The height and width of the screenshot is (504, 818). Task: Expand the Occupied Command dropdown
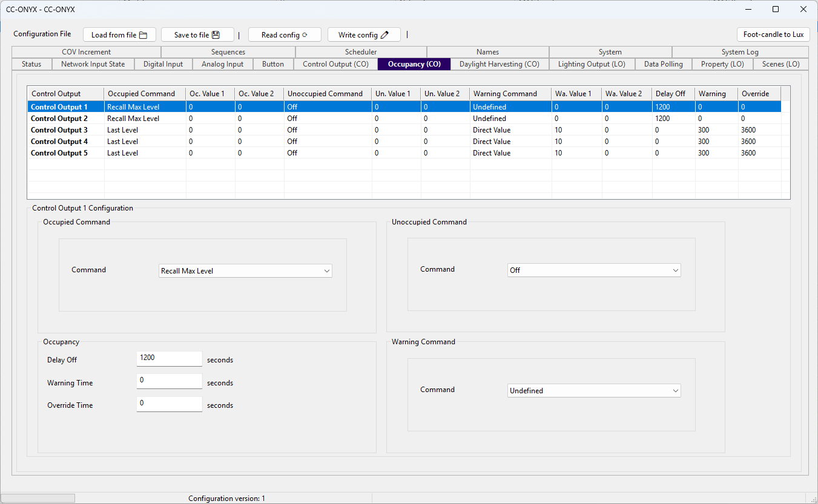pos(245,271)
